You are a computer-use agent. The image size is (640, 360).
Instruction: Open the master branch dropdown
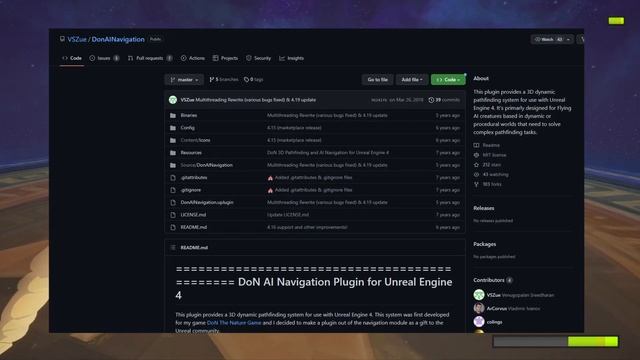tap(184, 80)
